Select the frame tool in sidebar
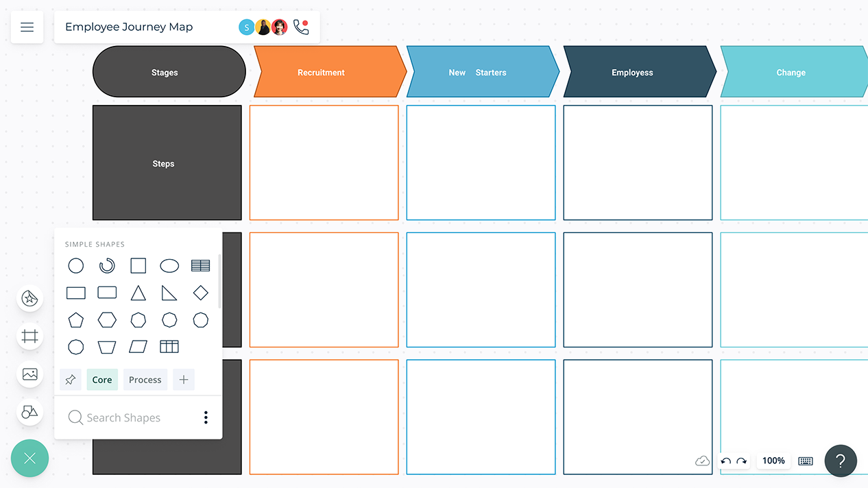Image resolution: width=868 pixels, height=488 pixels. coord(29,337)
